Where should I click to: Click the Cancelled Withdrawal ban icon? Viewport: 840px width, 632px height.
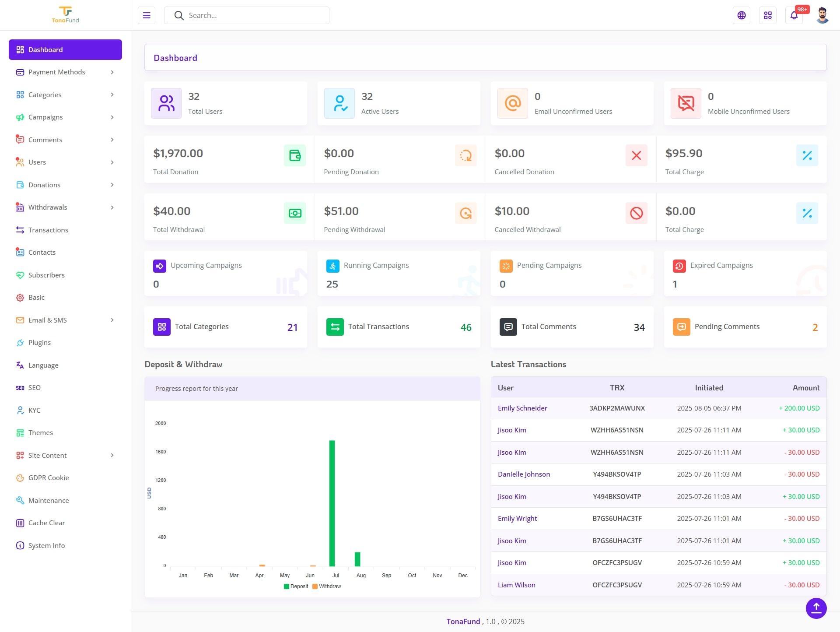coord(636,213)
